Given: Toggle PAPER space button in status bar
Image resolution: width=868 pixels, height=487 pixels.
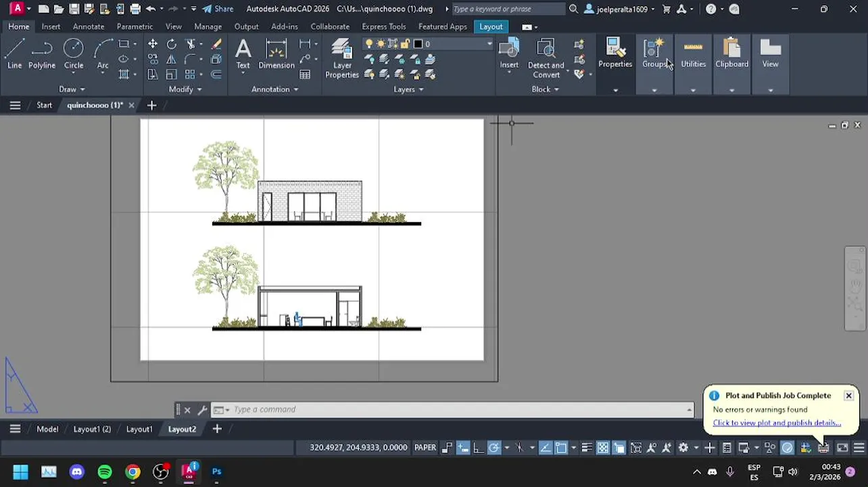Looking at the screenshot, I should [425, 447].
